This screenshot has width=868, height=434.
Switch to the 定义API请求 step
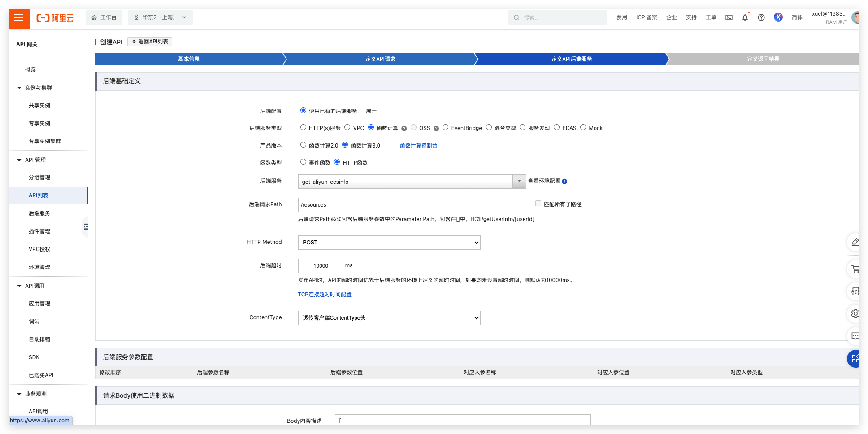click(380, 59)
